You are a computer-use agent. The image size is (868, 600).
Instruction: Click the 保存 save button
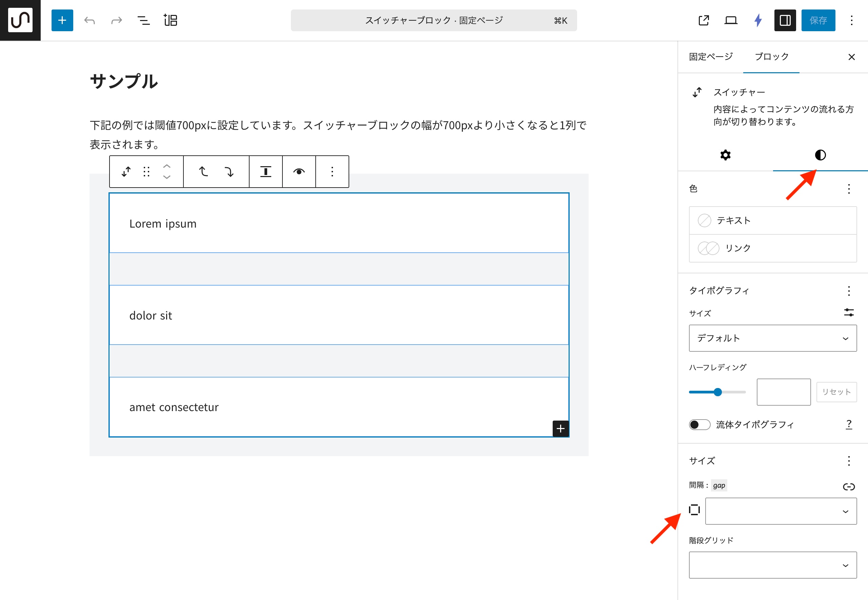tap(818, 20)
